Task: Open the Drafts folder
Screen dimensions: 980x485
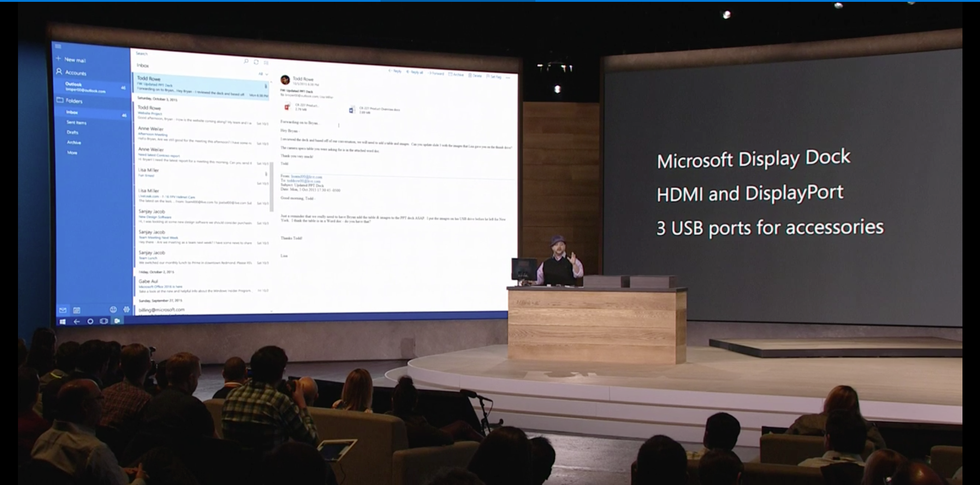Action: [x=72, y=133]
